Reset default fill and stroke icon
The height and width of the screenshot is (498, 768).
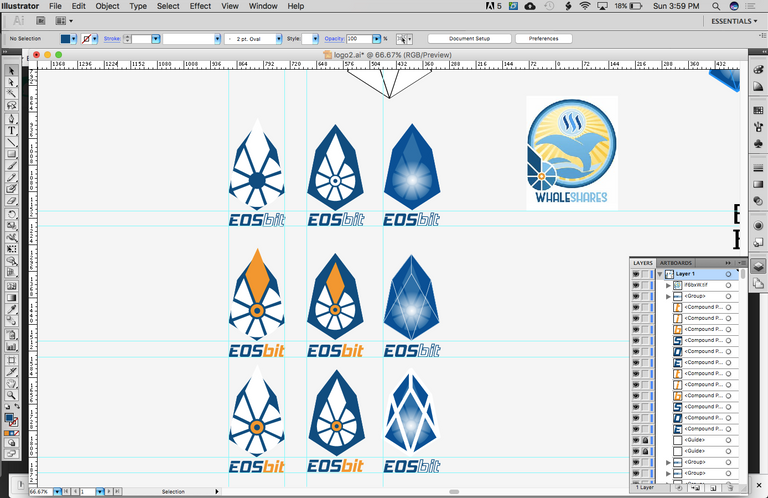(7, 406)
